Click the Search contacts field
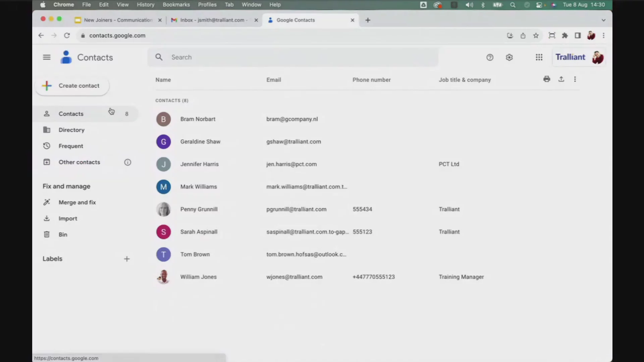The width and height of the screenshot is (644, 362). (293, 57)
